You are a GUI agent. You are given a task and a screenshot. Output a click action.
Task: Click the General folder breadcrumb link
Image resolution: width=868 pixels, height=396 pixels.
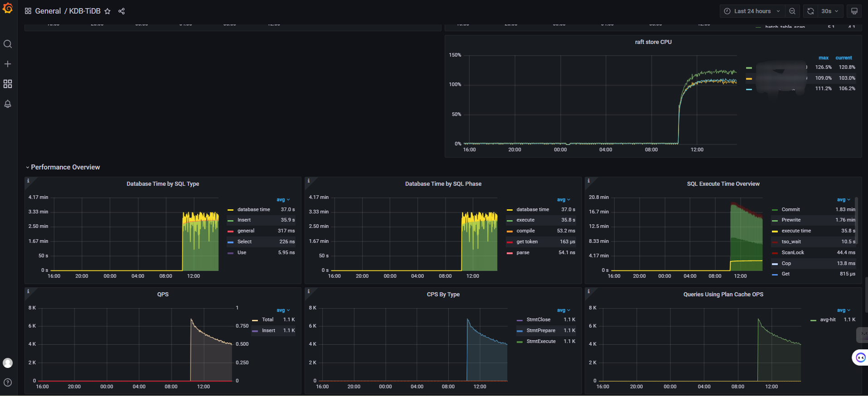tap(48, 11)
